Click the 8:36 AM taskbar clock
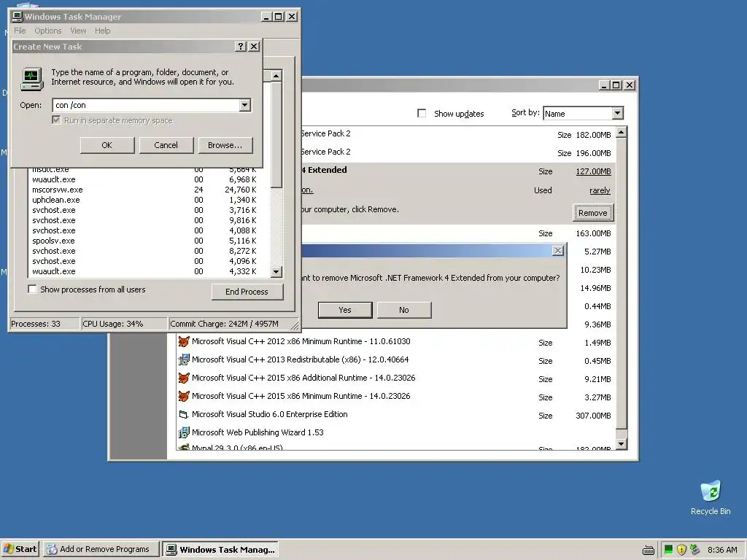 click(x=722, y=550)
